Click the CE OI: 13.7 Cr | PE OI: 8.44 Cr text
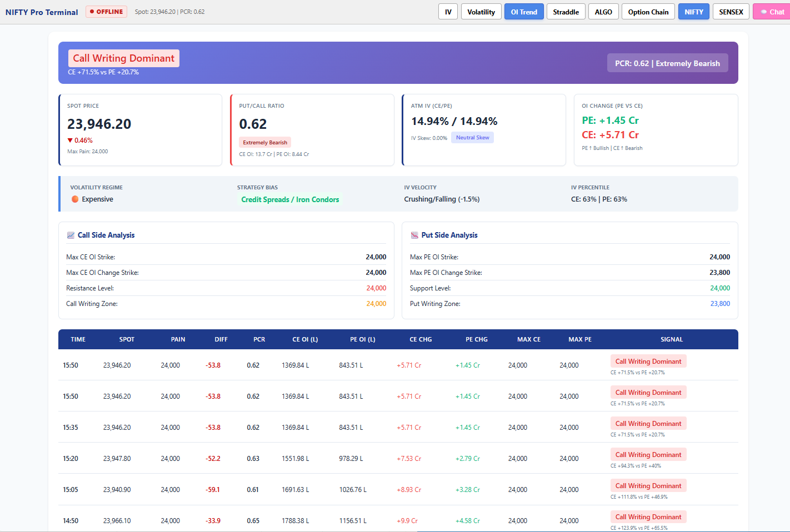 [274, 154]
